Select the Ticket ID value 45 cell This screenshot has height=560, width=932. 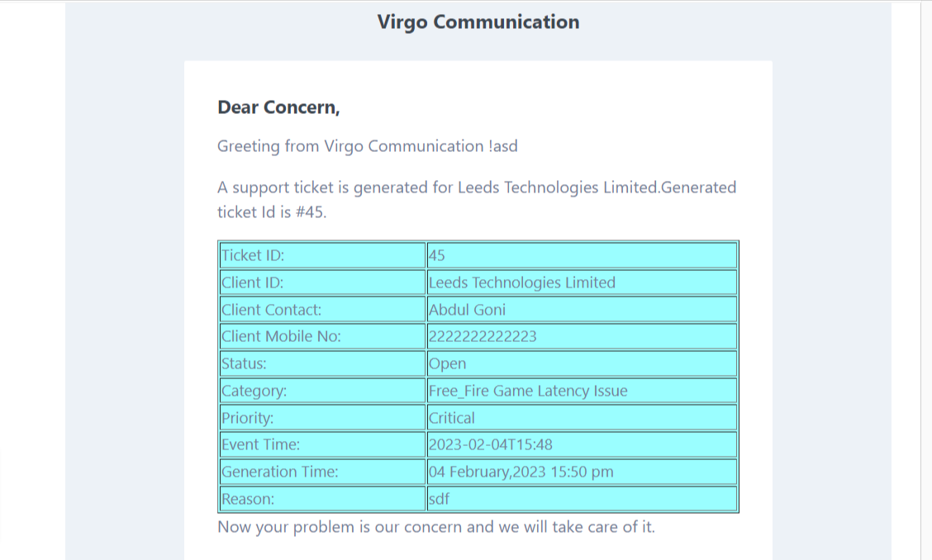tap(582, 255)
